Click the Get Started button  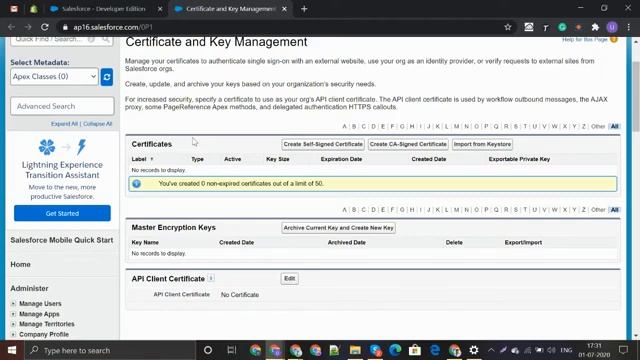coord(62,213)
